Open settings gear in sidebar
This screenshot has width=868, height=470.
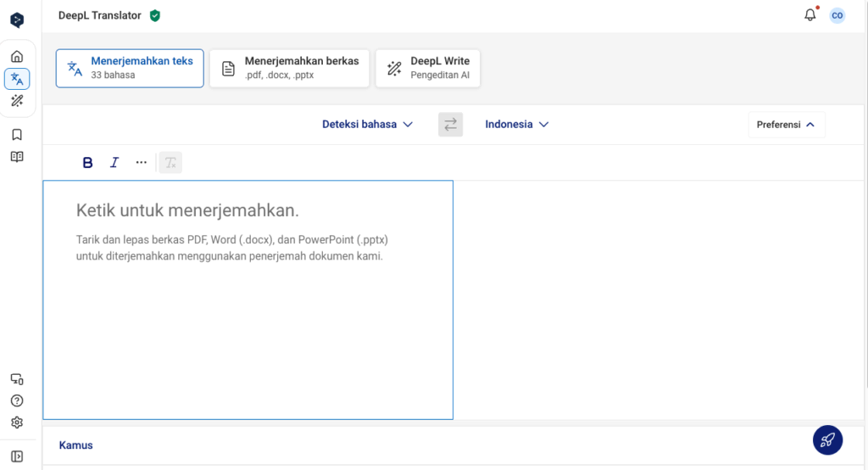[17, 422]
